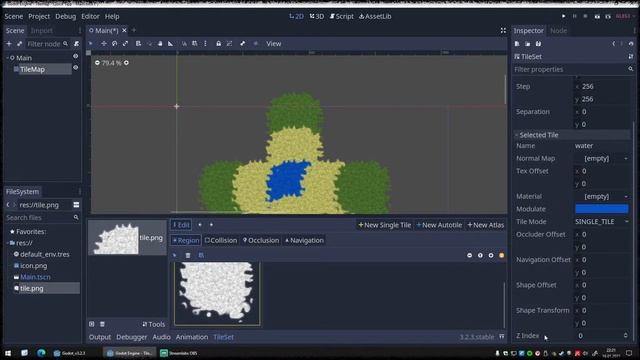Choose the Move tool in viewport toolbar
Screen dimensions: 640x360
[x=104, y=44]
